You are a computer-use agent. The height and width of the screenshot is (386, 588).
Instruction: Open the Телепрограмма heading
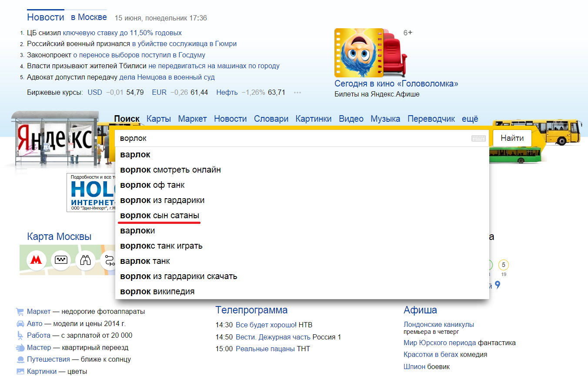251,310
